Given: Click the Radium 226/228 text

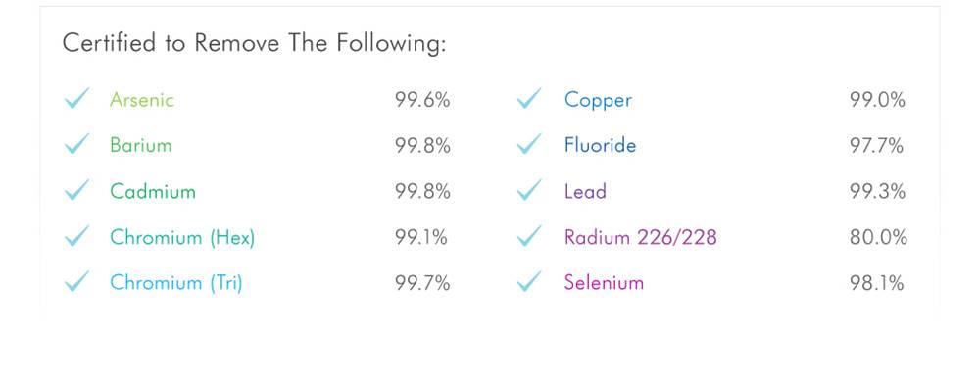Looking at the screenshot, I should pyautogui.click(x=641, y=237).
